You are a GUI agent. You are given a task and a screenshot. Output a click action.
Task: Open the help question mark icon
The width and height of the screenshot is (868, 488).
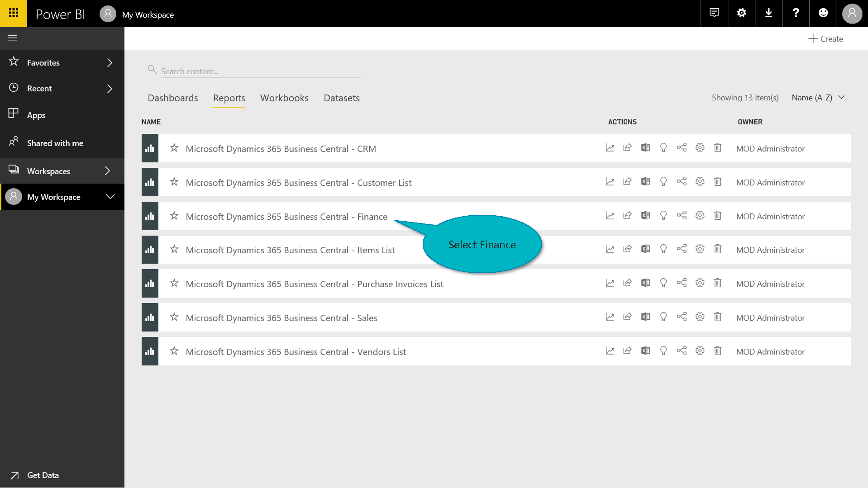tap(796, 13)
